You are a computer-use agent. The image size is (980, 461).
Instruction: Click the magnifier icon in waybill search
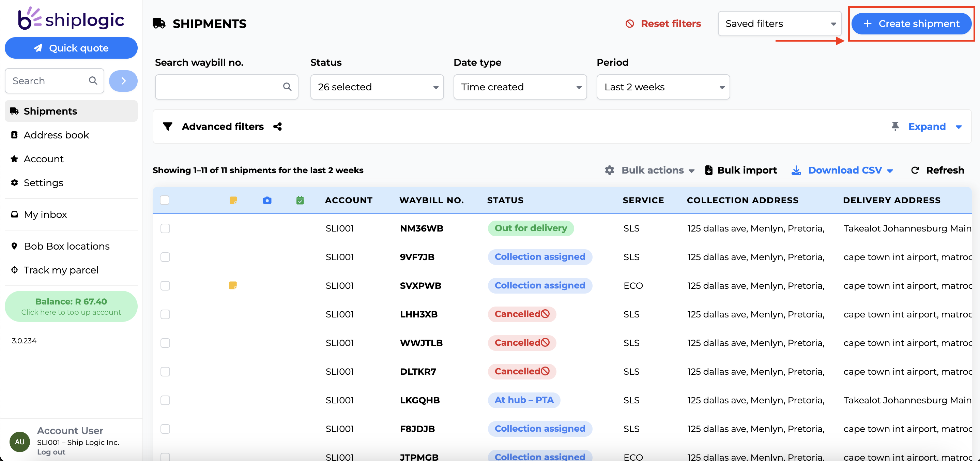tap(287, 87)
